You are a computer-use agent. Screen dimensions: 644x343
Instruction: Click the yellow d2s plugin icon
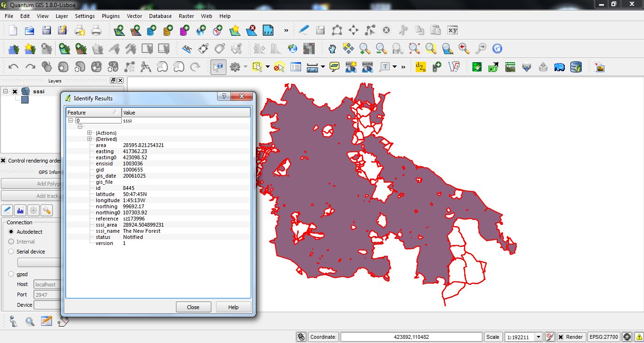[x=420, y=67]
